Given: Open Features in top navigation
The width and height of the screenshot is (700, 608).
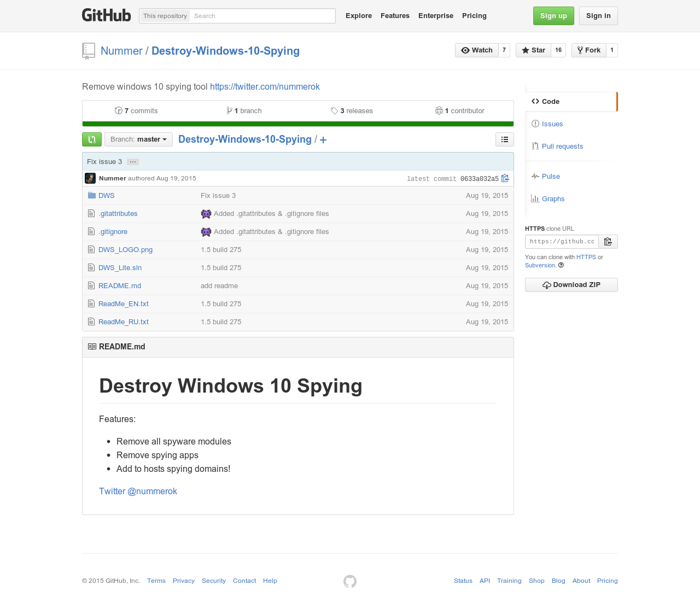Looking at the screenshot, I should [395, 16].
